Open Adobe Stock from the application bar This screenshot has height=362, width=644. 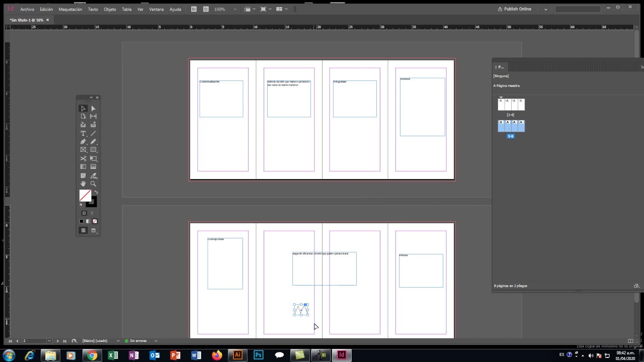tap(206, 9)
